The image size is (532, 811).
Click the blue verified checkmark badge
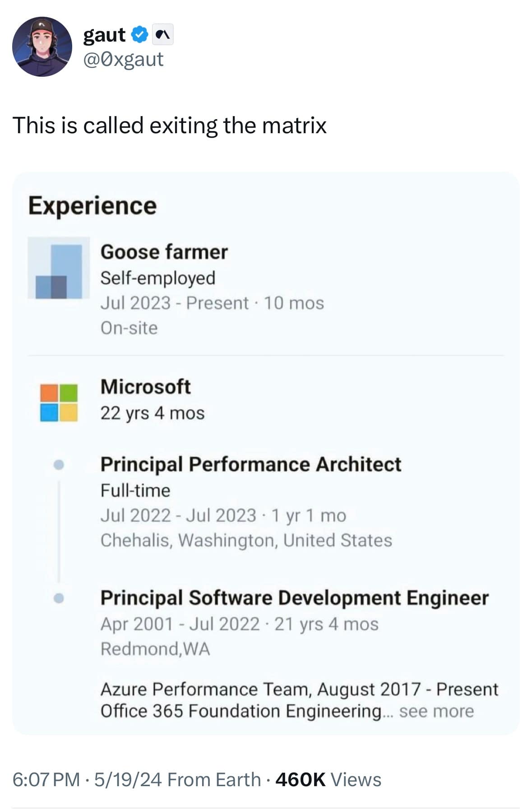pyautogui.click(x=140, y=35)
